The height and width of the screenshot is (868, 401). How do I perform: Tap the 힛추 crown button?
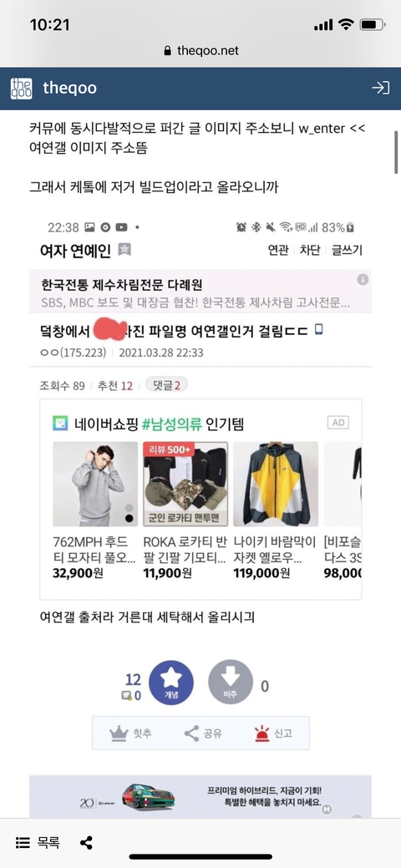point(130,733)
